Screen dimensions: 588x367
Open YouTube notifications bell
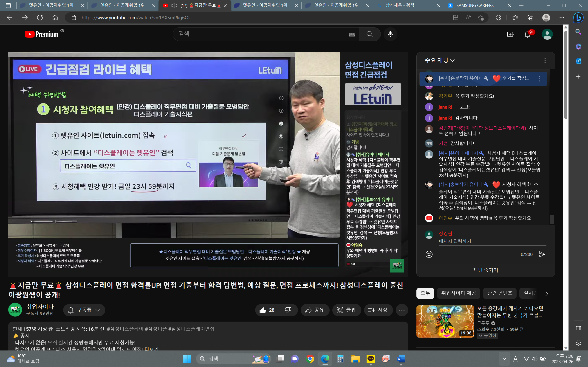[527, 34]
